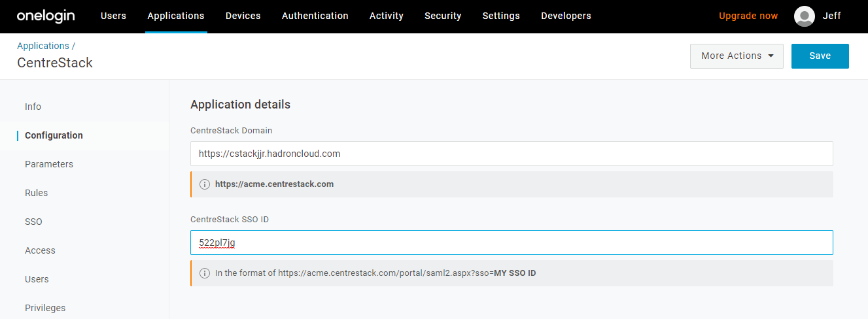Open the Devices menu
Viewport: 868px width, 319px height.
[243, 16]
